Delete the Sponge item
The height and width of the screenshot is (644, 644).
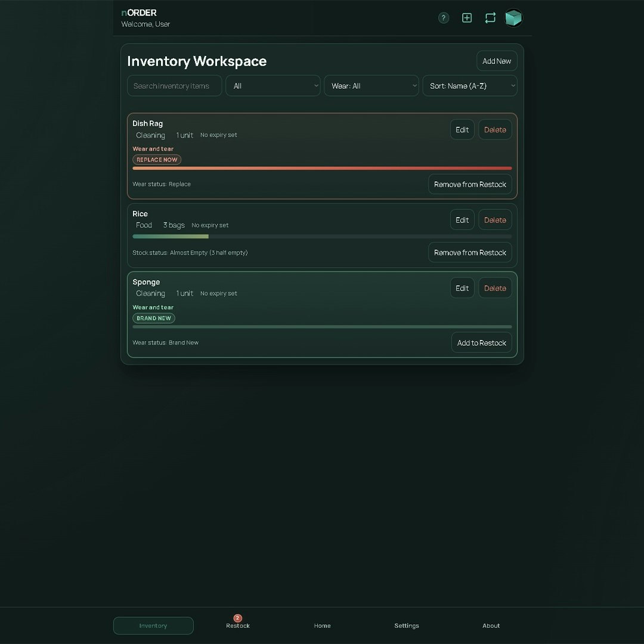(x=495, y=289)
